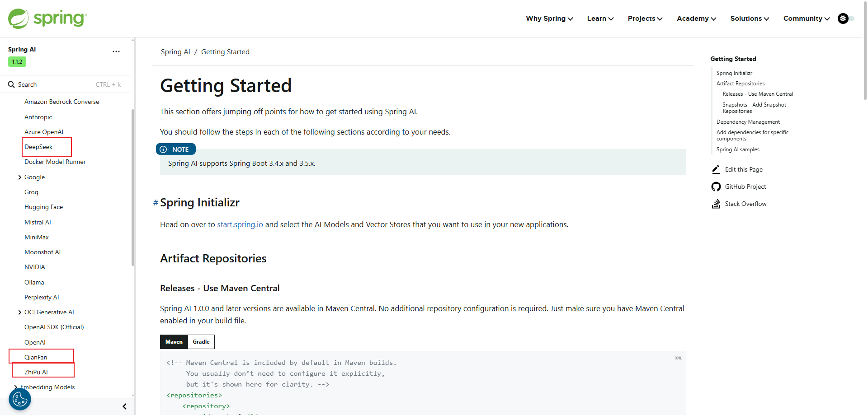Jump to Artifact Repositories in page contents
Image resolution: width=868 pixels, height=415 pixels.
point(741,84)
